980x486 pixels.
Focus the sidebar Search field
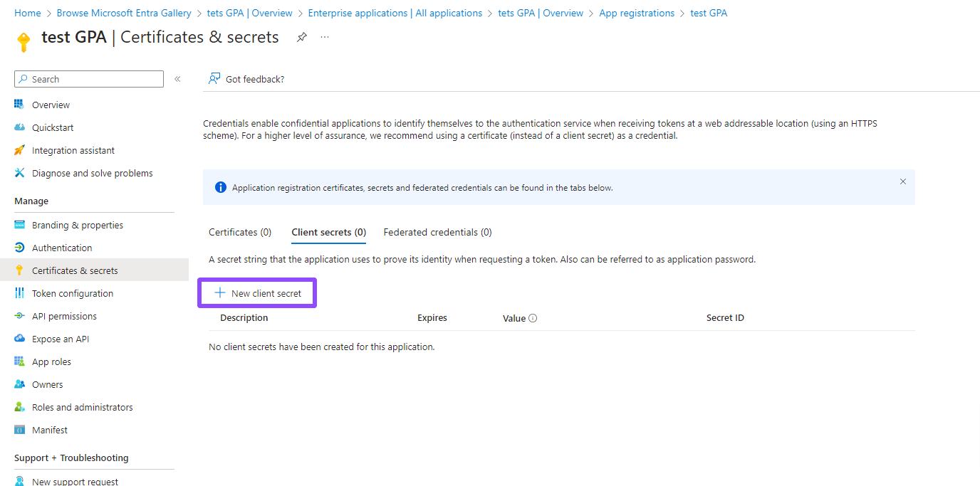(89, 79)
